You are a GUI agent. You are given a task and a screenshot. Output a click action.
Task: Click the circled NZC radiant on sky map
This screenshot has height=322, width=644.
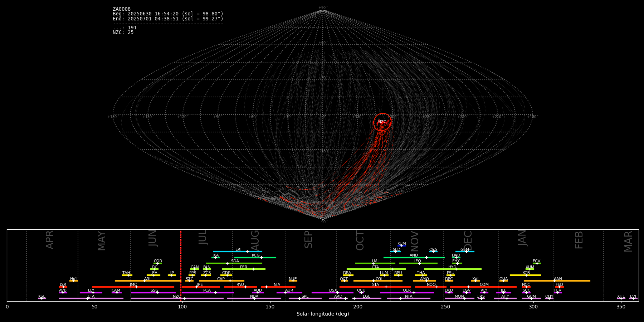pos(382,122)
